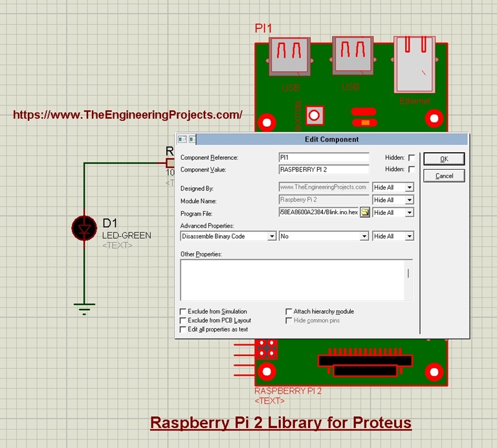Image resolution: width=497 pixels, height=448 pixels.
Task: Select the ground terminal symbol
Action: (x=84, y=309)
